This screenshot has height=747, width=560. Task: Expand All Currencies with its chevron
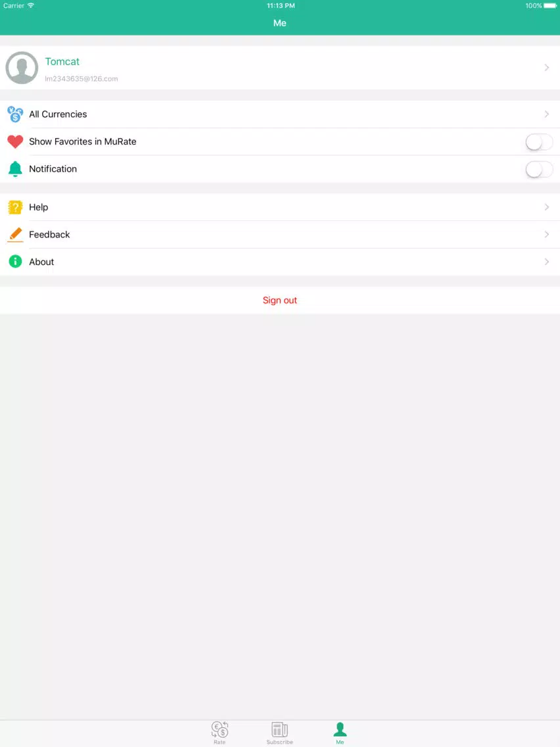click(547, 114)
